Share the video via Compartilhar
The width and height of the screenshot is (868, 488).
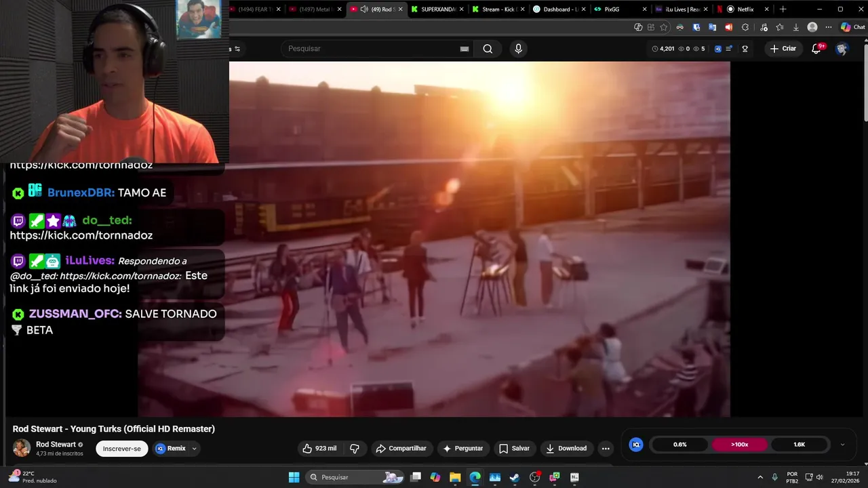pos(401,448)
